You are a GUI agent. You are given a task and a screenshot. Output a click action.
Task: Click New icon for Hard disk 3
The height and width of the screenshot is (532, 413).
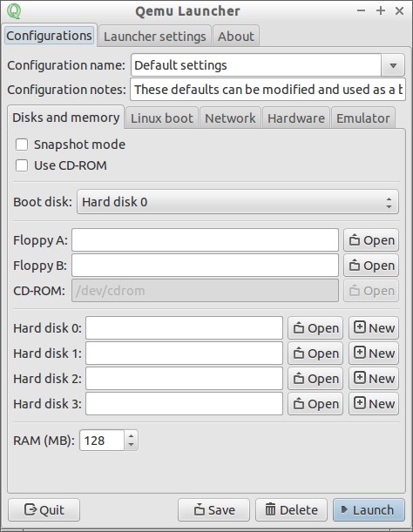click(x=374, y=404)
